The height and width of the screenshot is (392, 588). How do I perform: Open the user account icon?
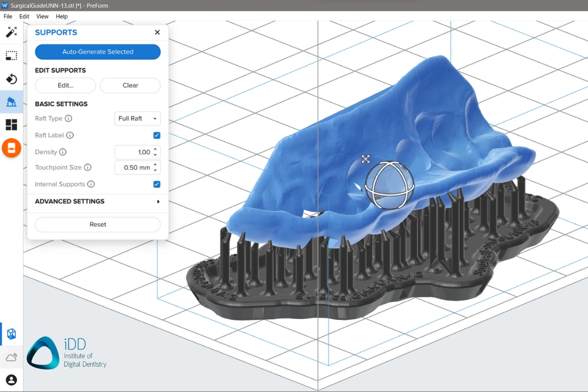coord(11,380)
